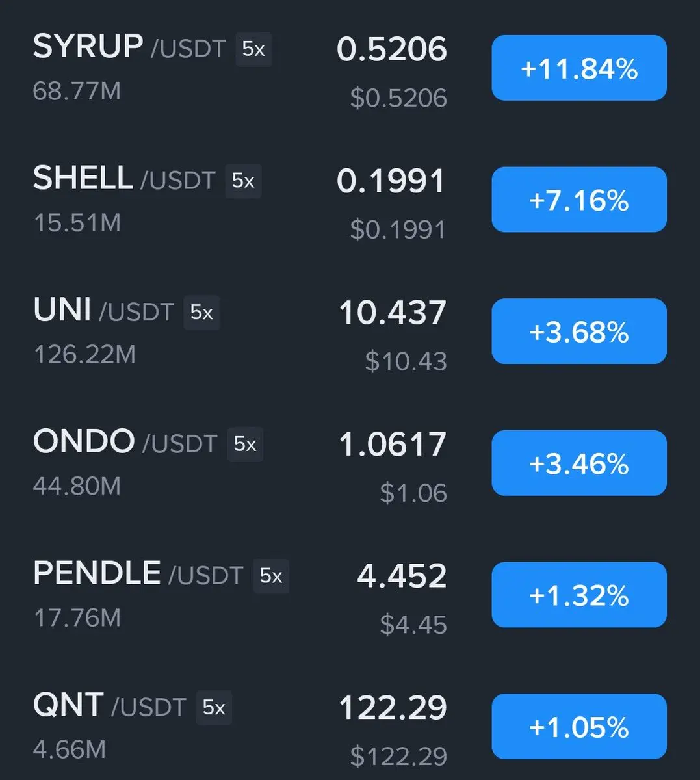Image resolution: width=700 pixels, height=780 pixels.
Task: Click the UNI price 10.437
Action: coord(393,313)
